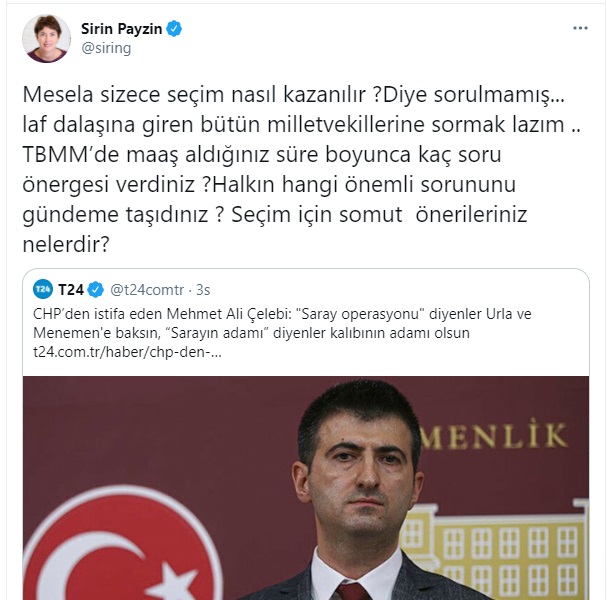The width and height of the screenshot is (607, 600).
Task: Click the golden building emblem in the photo
Action: (x=494, y=550)
